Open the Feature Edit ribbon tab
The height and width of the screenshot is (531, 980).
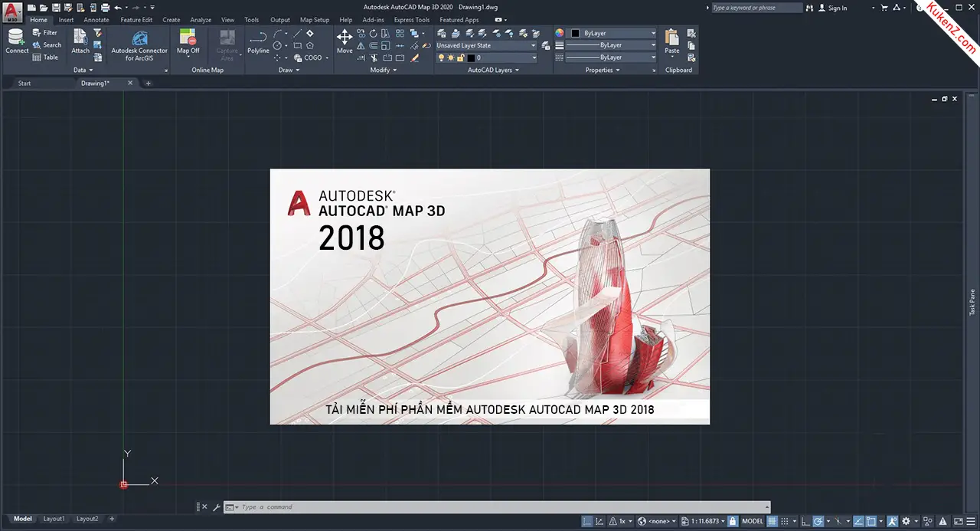(136, 20)
